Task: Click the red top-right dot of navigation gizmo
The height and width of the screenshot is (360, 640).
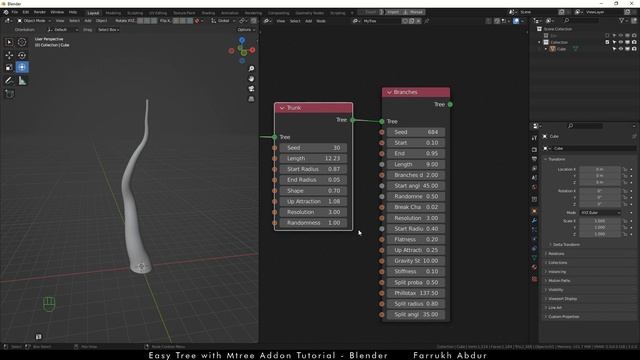Action: (x=253, y=50)
